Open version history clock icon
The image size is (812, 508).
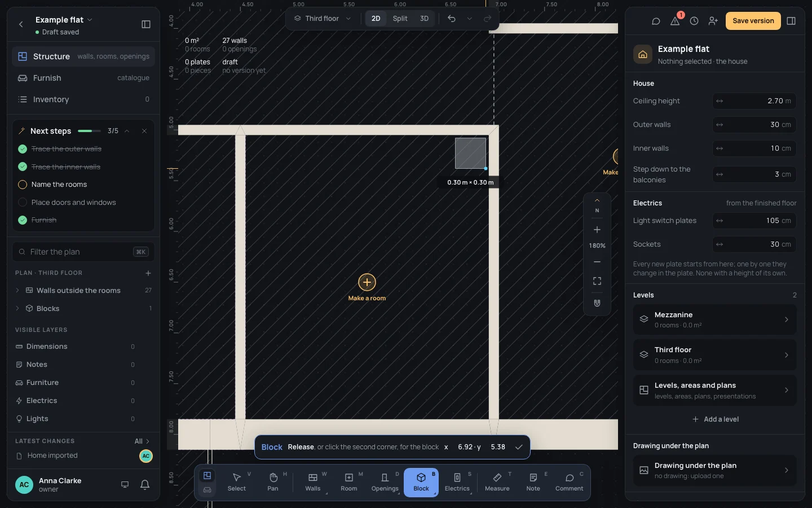tap(694, 21)
